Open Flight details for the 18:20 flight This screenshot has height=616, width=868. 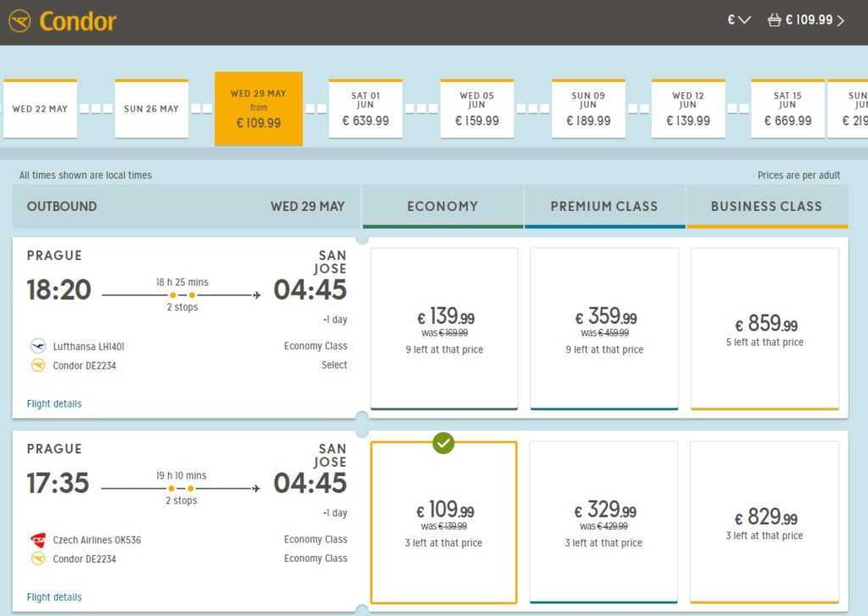[54, 403]
